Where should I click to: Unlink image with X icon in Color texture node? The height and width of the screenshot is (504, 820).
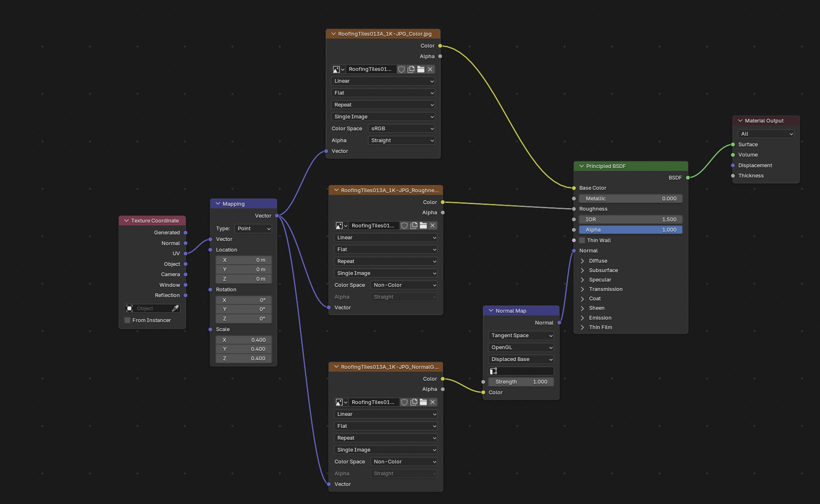[x=430, y=69]
